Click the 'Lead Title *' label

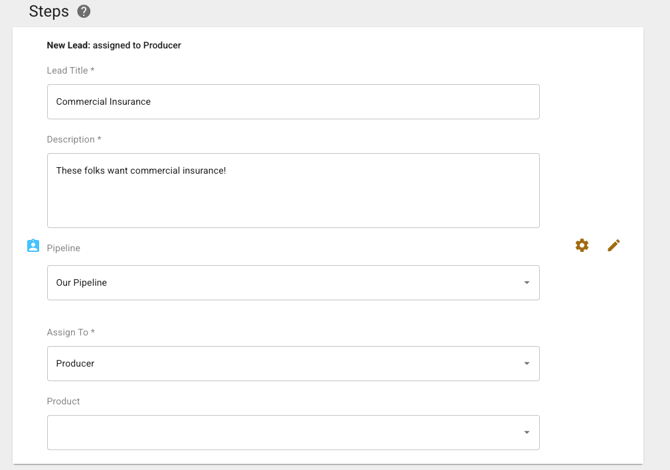pos(71,71)
